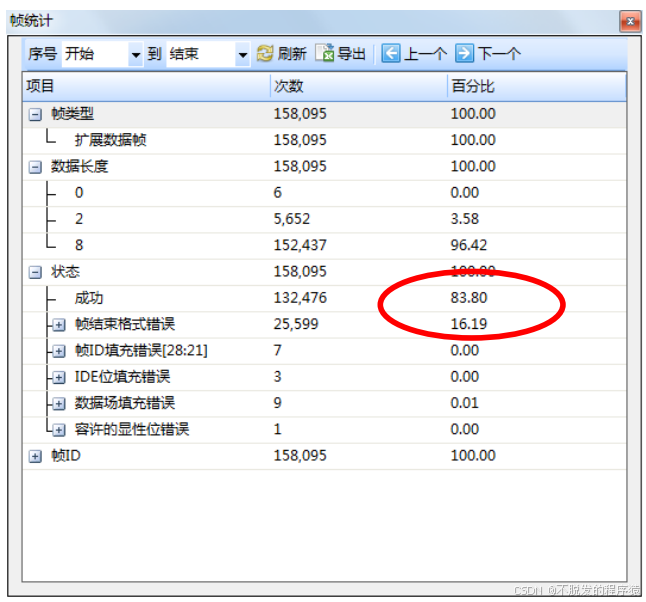Click the 上一个 button label
The image size is (646, 602).
pyautogui.click(x=426, y=54)
